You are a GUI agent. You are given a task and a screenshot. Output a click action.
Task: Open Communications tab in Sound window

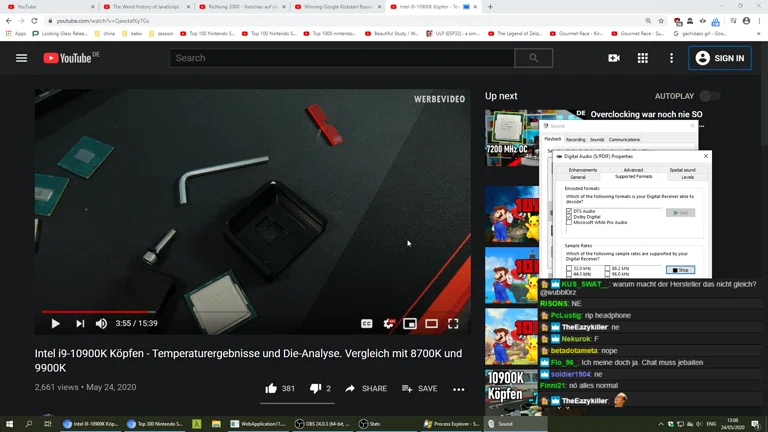coord(624,140)
